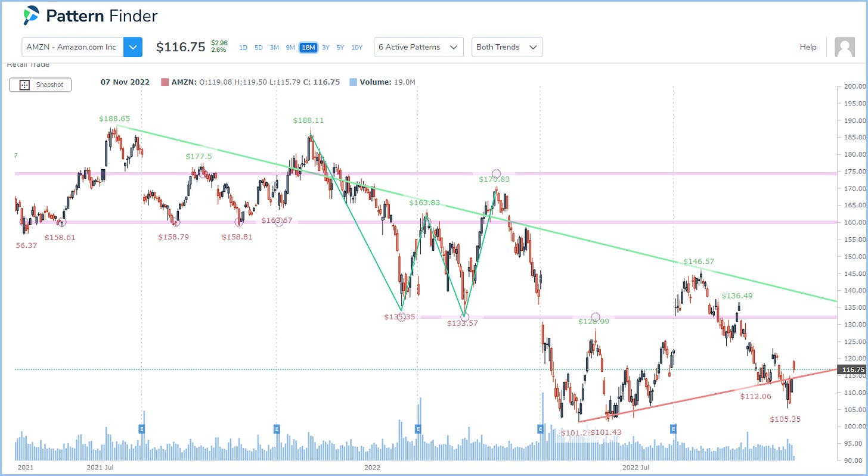
Task: Click the pattern circle marker above $128.99
Action: (x=596, y=316)
